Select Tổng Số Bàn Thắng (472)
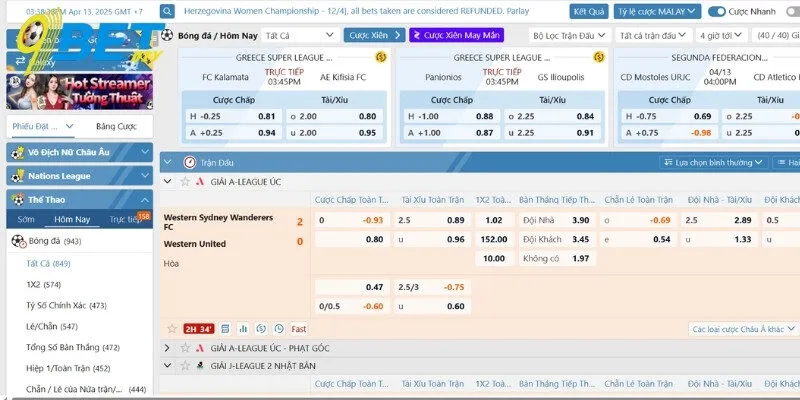Screen dimensions: 800x400 [73, 347]
